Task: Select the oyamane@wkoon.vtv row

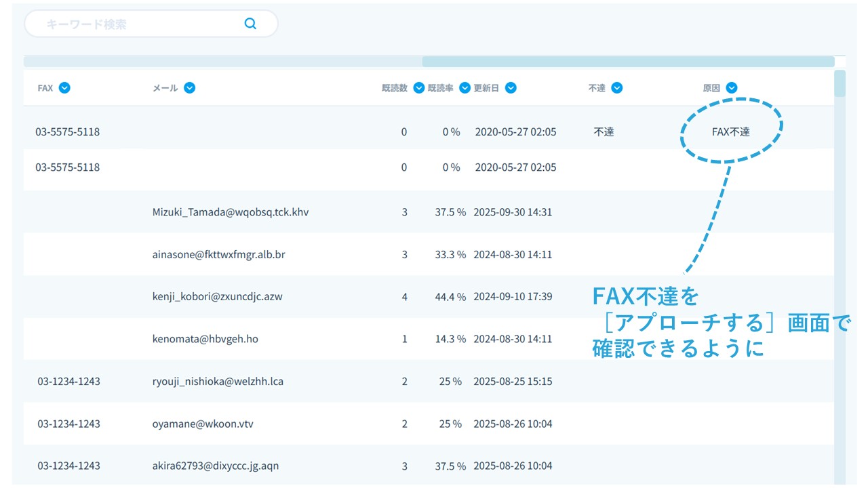Action: click(203, 424)
